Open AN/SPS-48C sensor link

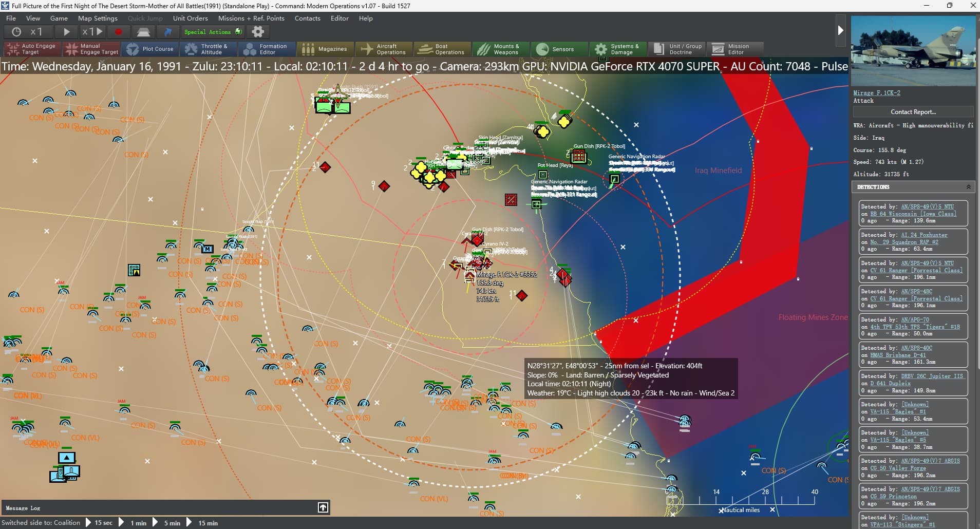tap(917, 291)
